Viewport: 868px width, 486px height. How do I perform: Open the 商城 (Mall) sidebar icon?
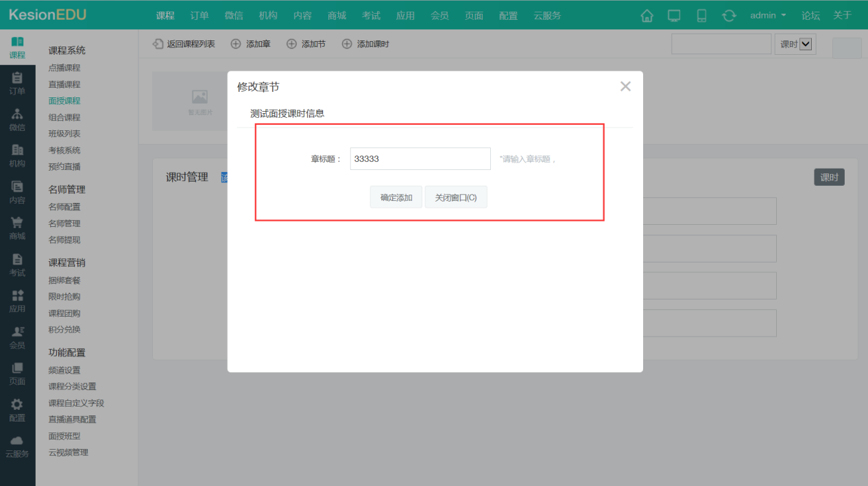[x=18, y=226]
